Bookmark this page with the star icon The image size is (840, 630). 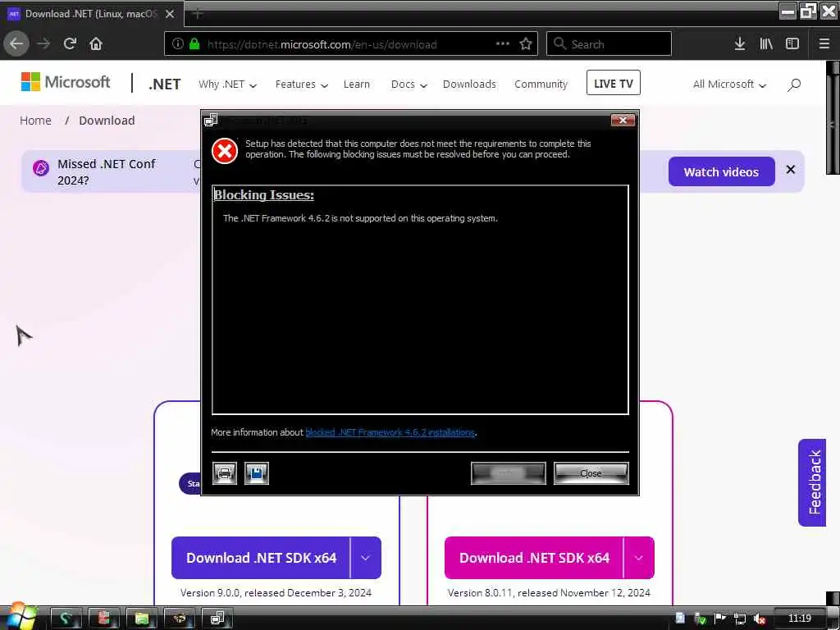click(x=526, y=43)
